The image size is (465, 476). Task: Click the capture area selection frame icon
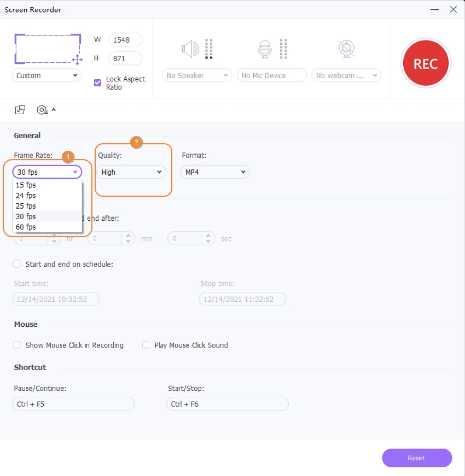coord(48,49)
